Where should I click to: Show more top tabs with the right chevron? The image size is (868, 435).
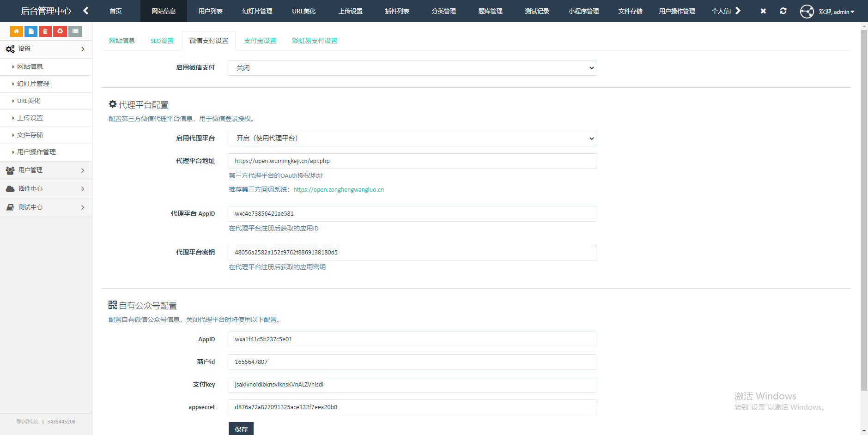(x=738, y=11)
